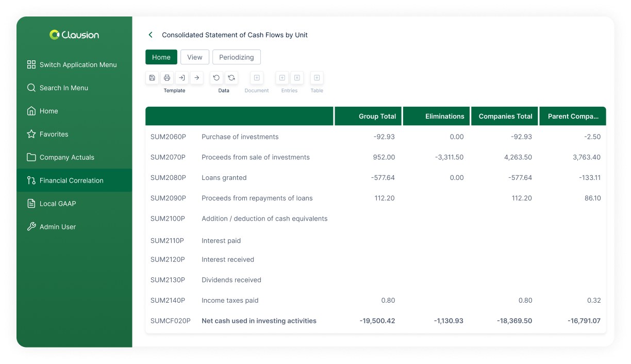This screenshot has width=631, height=364.
Task: Open Switch Application Menu in sidebar
Action: 78,64
